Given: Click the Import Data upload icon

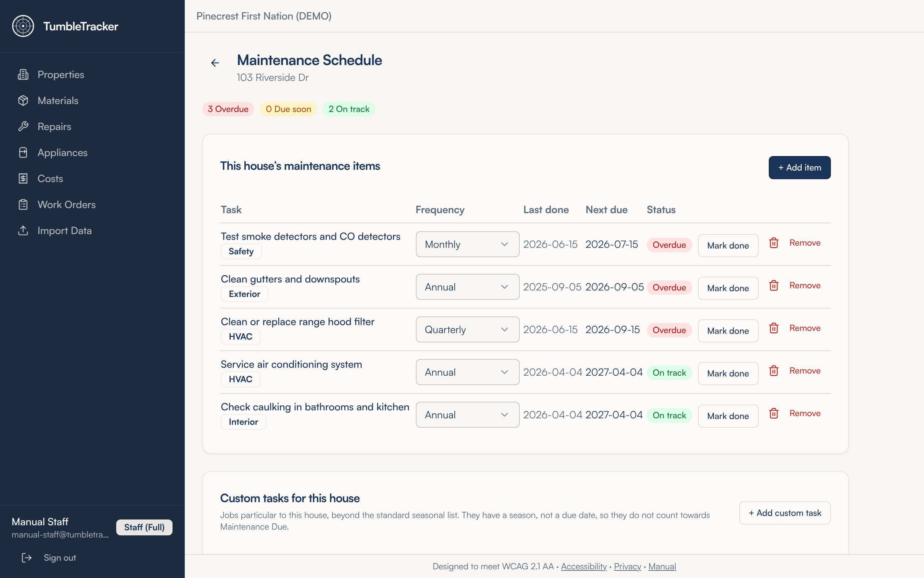Looking at the screenshot, I should (23, 230).
